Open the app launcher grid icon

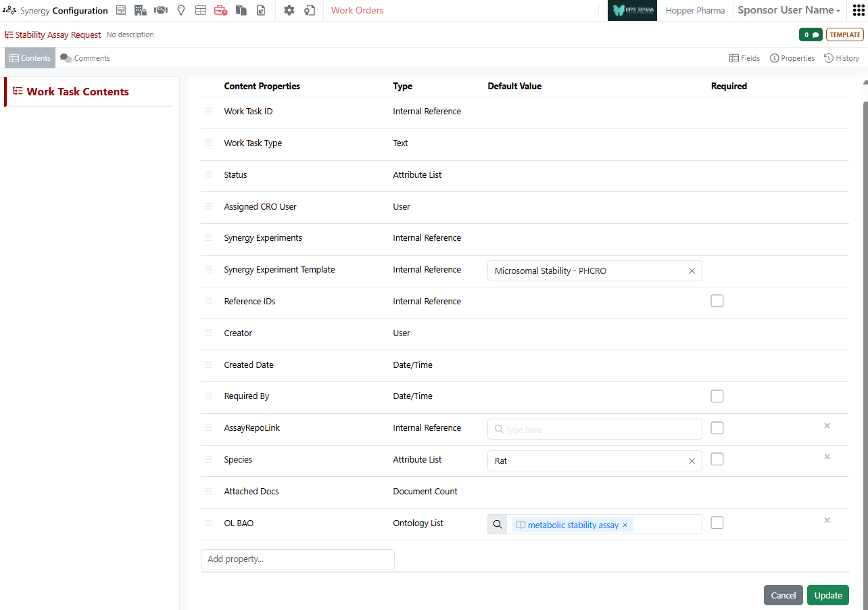859,10
